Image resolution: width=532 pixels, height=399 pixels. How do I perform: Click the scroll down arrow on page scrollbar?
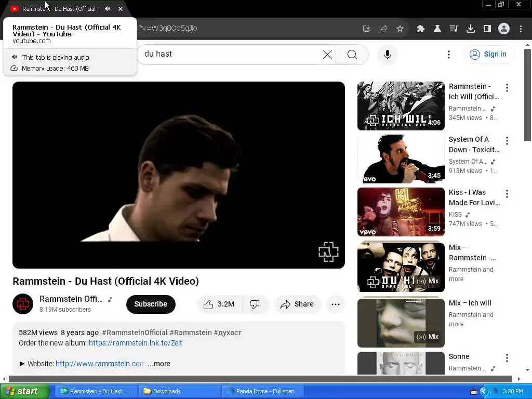[527, 370]
